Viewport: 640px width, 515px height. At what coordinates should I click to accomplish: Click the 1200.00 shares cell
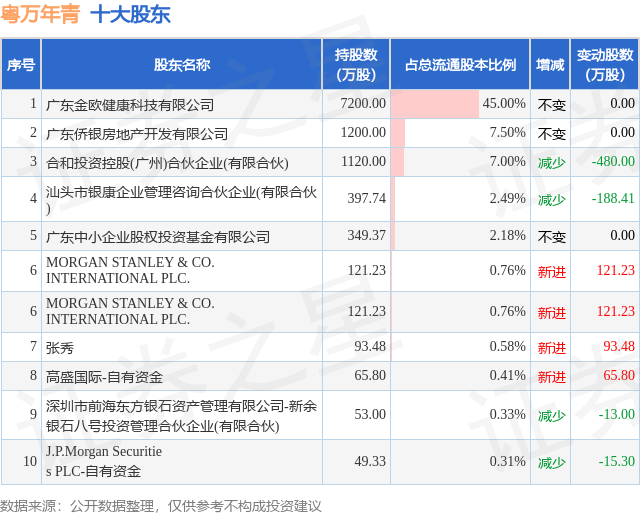(x=363, y=132)
